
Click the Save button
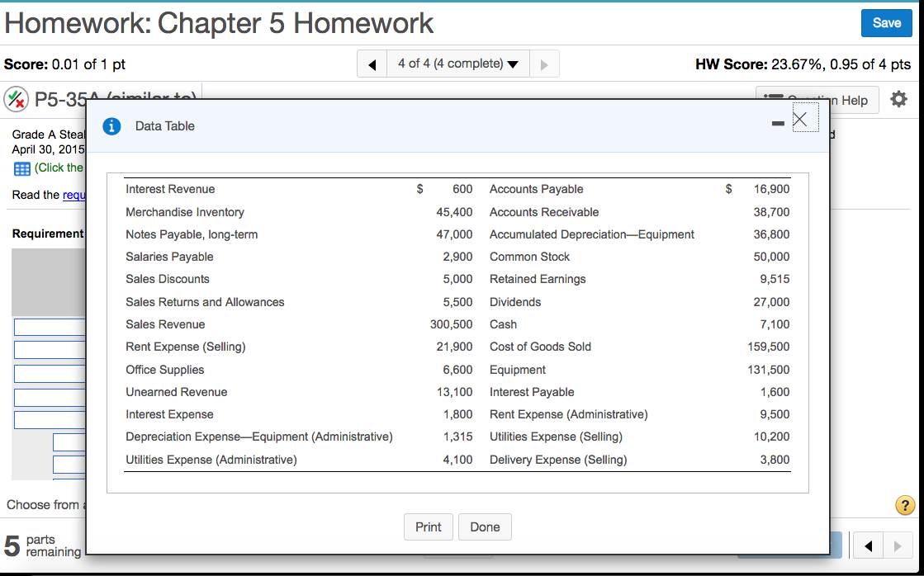click(886, 23)
